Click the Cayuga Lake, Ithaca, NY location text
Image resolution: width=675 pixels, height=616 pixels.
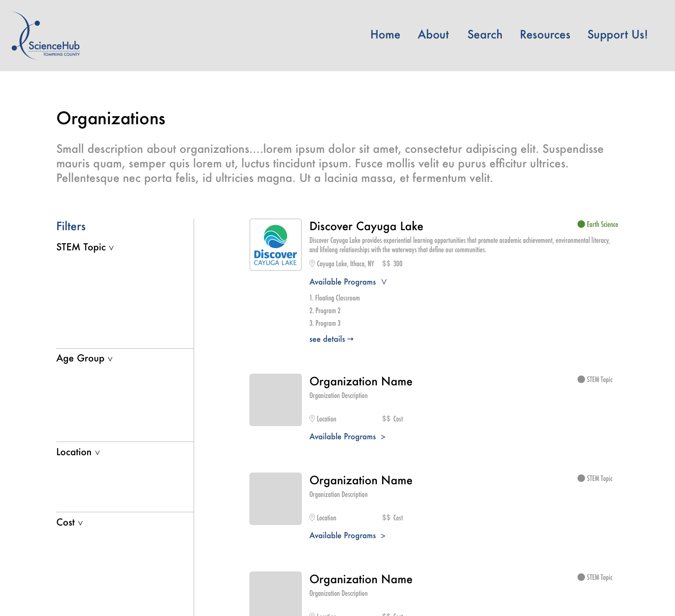pos(345,264)
